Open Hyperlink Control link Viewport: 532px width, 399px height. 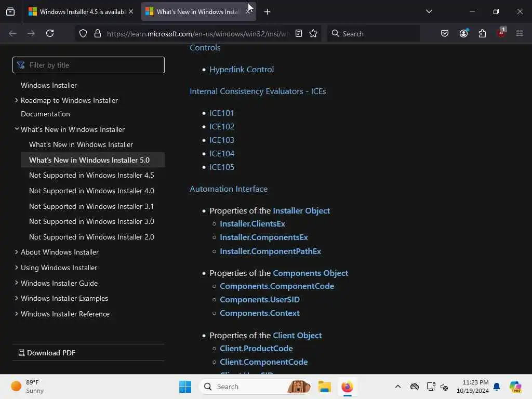pyautogui.click(x=242, y=70)
